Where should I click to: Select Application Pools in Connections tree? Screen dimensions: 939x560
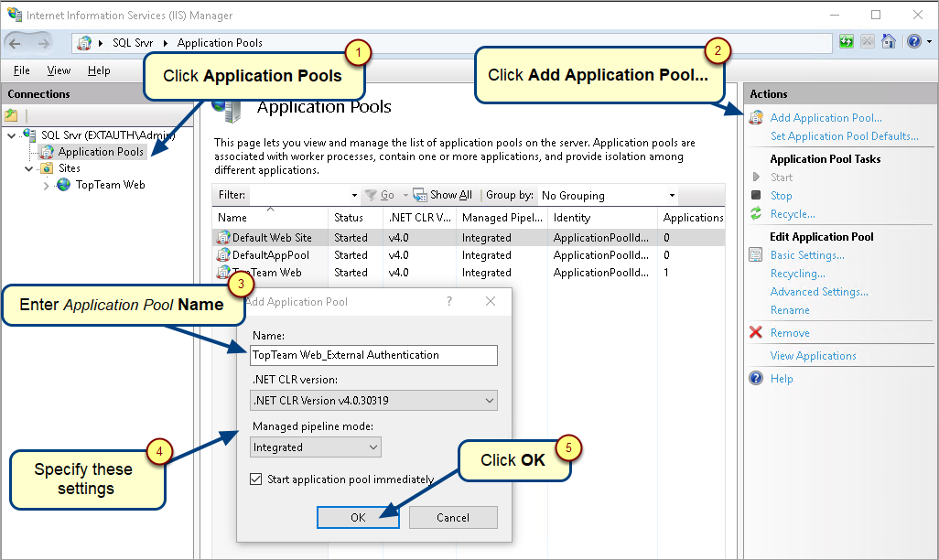(x=101, y=152)
